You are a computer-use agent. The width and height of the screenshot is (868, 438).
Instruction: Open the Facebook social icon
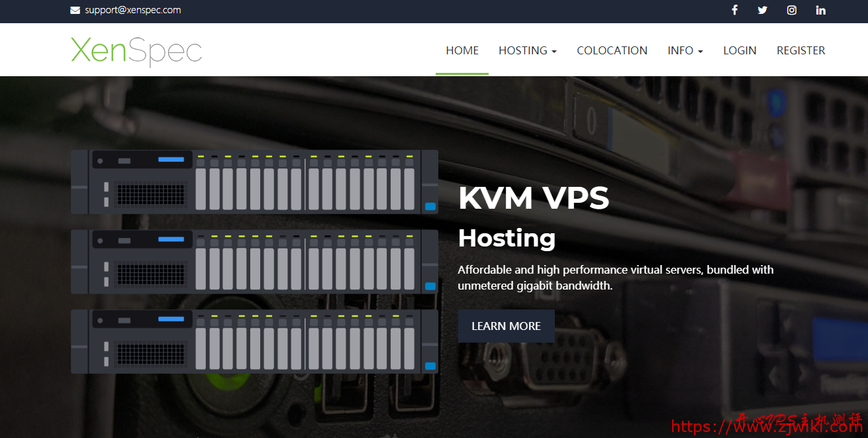click(734, 10)
